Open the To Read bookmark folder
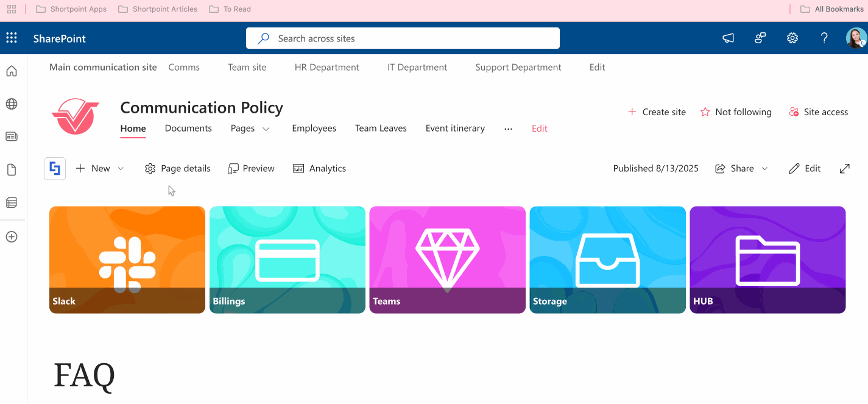The height and width of the screenshot is (404, 868). coord(230,9)
